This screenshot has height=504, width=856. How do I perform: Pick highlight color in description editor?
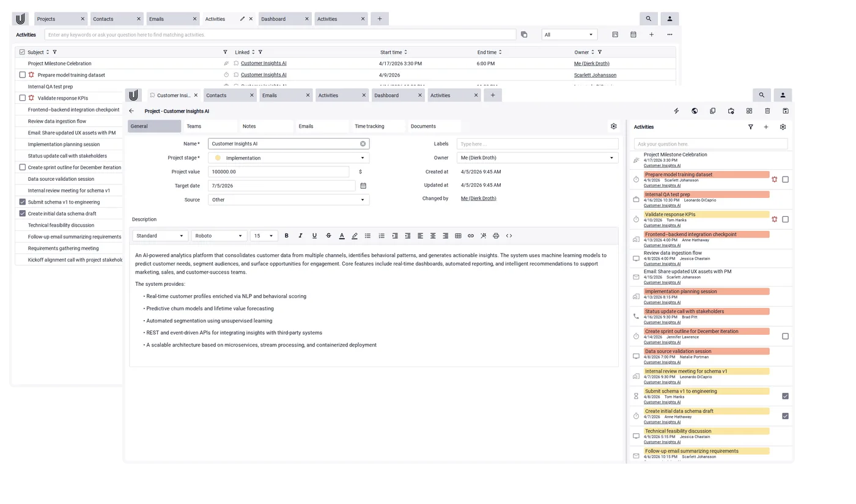(355, 236)
